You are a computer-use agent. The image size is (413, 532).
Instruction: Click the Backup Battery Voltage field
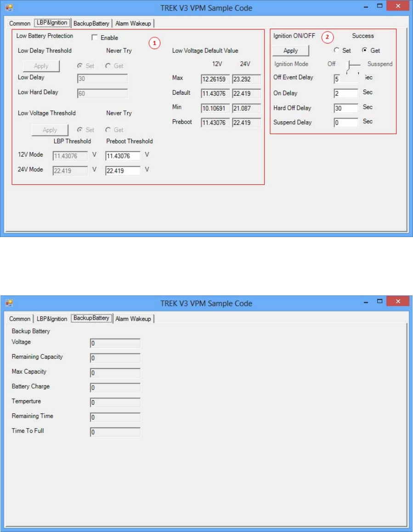115,343
